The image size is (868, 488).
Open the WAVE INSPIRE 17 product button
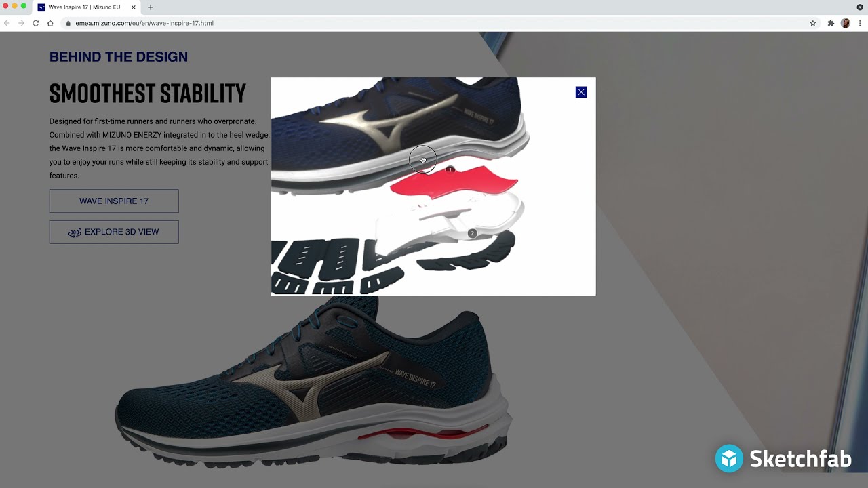pos(114,201)
